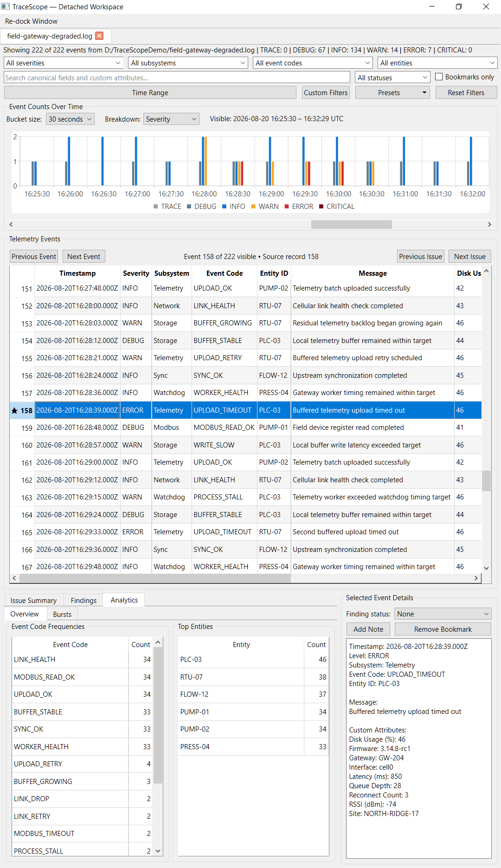Open the All subsystems dropdown
The width and height of the screenshot is (501, 868).
pyautogui.click(x=189, y=63)
